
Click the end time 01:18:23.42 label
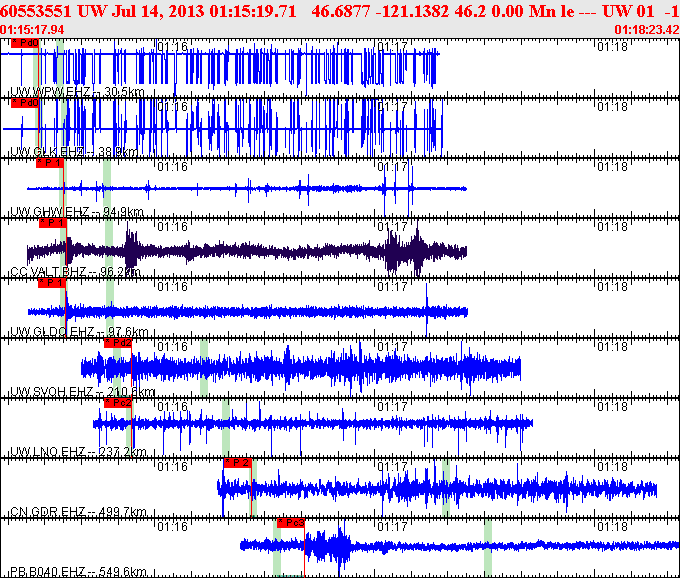645,30
